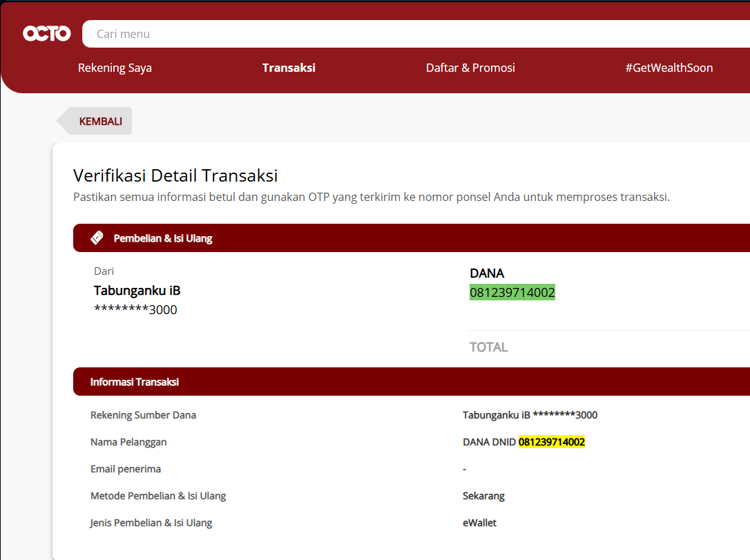
Task: Click the Tabunganku iB ********3000 source value
Action: tap(530, 415)
